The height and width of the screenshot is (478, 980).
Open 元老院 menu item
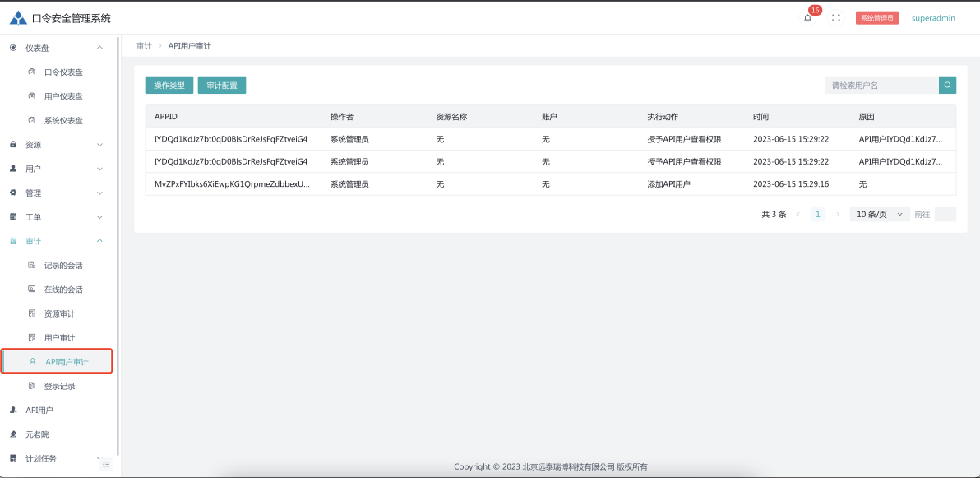pos(37,434)
